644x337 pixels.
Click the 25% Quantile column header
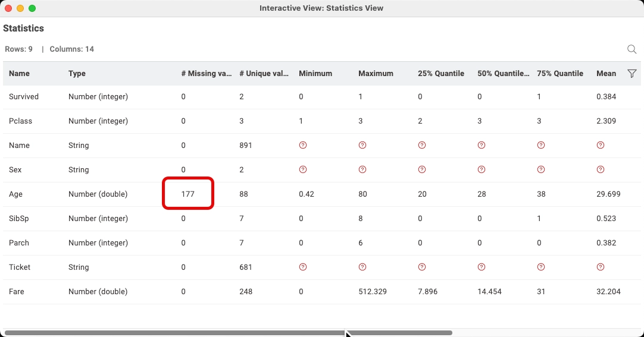(440, 74)
